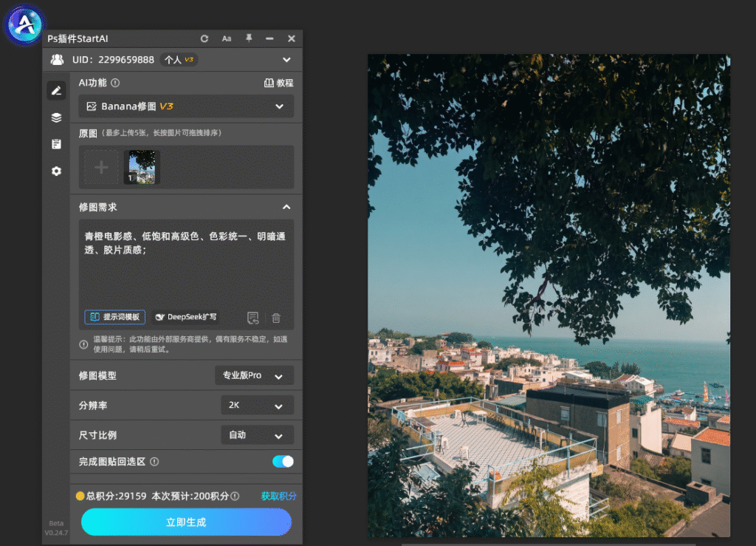The image size is (756, 546).
Task: Click DeepSeek扩写 expand prompt button
Action: tap(185, 317)
